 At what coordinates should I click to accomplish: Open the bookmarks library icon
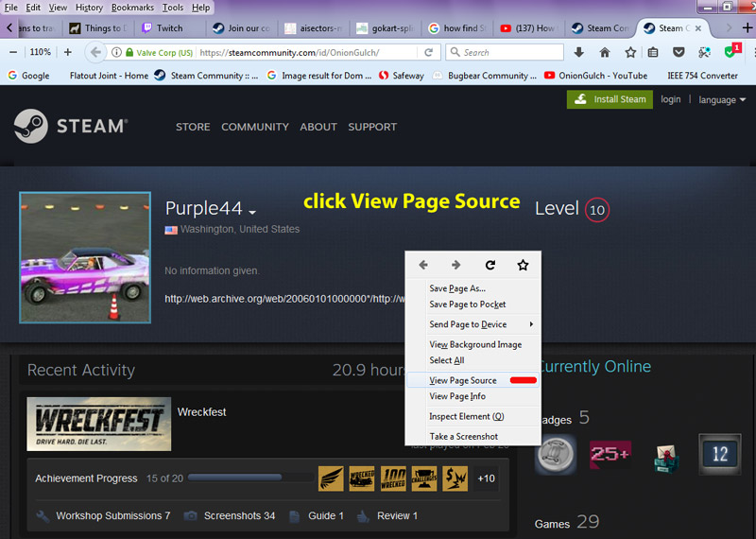(x=653, y=52)
